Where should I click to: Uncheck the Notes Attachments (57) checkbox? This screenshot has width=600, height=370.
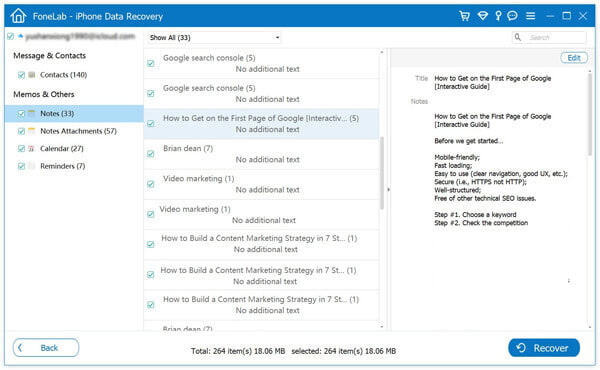click(21, 131)
